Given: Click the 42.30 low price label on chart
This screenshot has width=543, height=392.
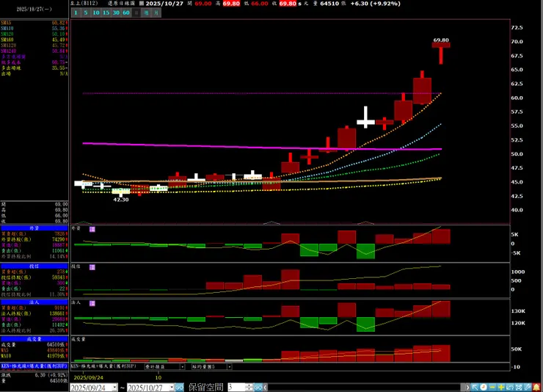Looking at the screenshot, I should [x=121, y=200].
